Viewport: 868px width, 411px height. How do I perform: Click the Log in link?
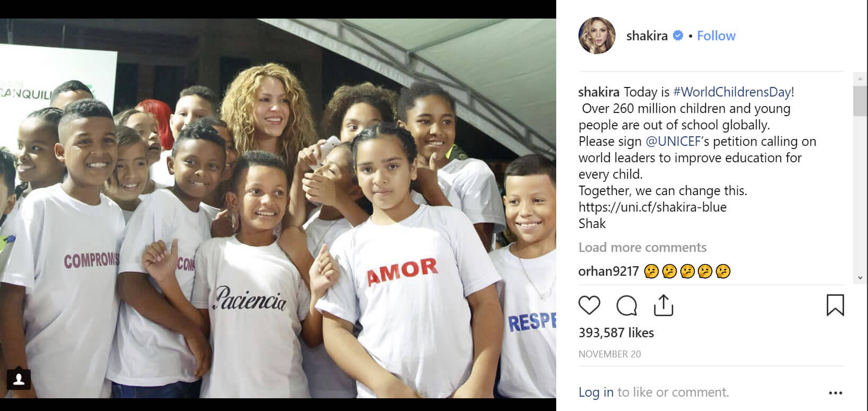(x=596, y=392)
